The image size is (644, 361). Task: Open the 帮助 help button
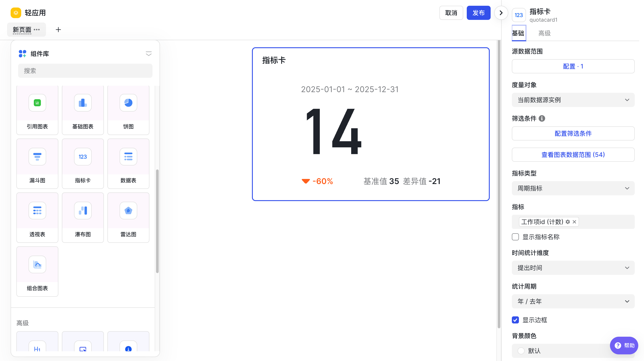coord(624,346)
